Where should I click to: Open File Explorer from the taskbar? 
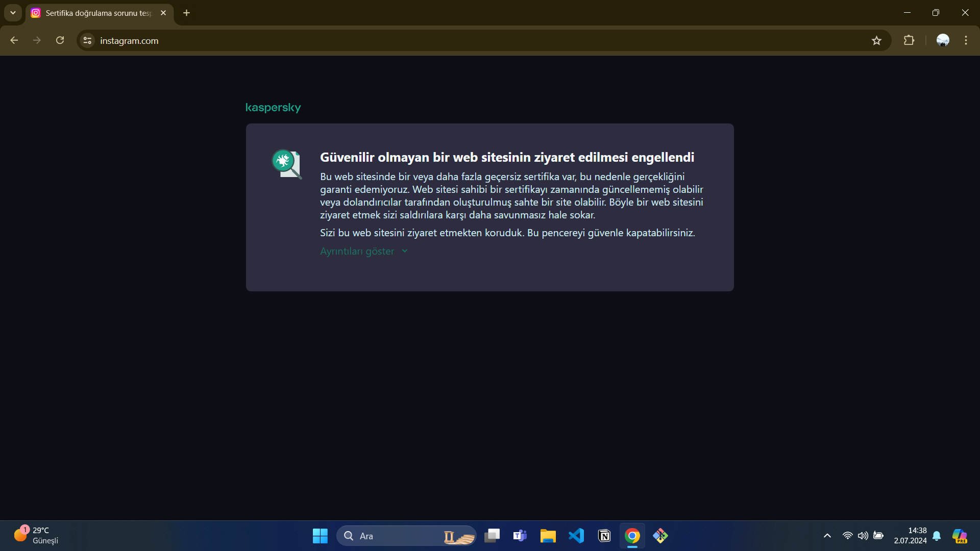click(548, 536)
